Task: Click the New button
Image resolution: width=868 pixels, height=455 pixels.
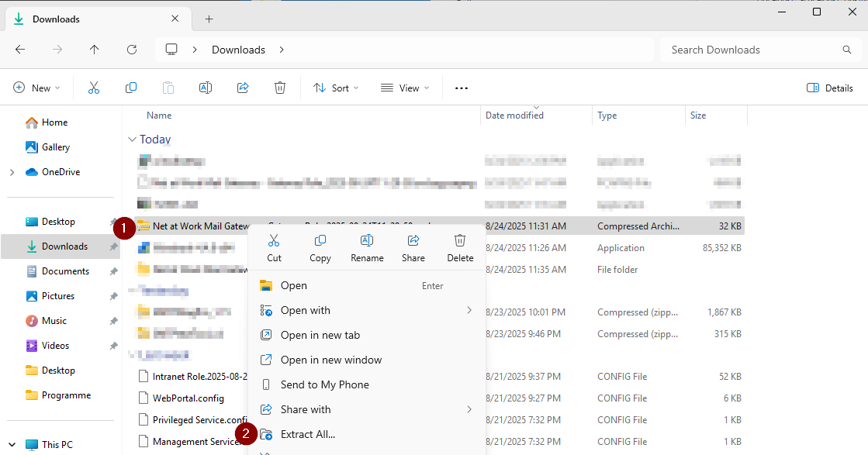Action: pyautogui.click(x=36, y=88)
